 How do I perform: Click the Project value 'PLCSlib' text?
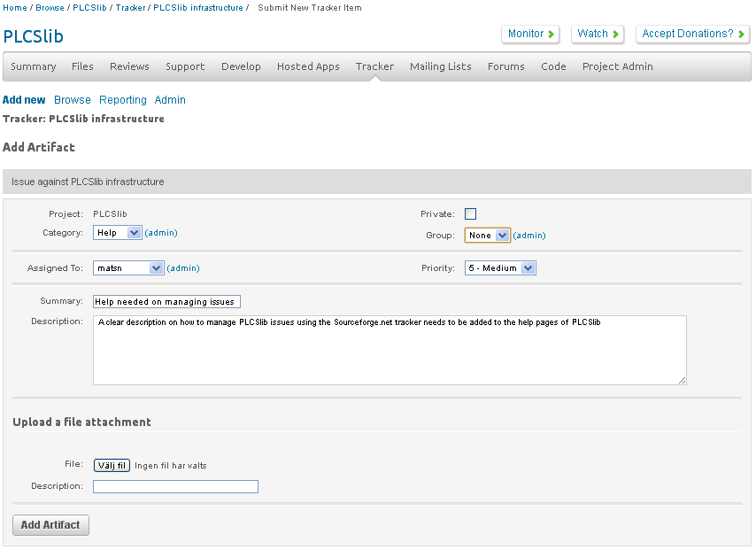[110, 213]
